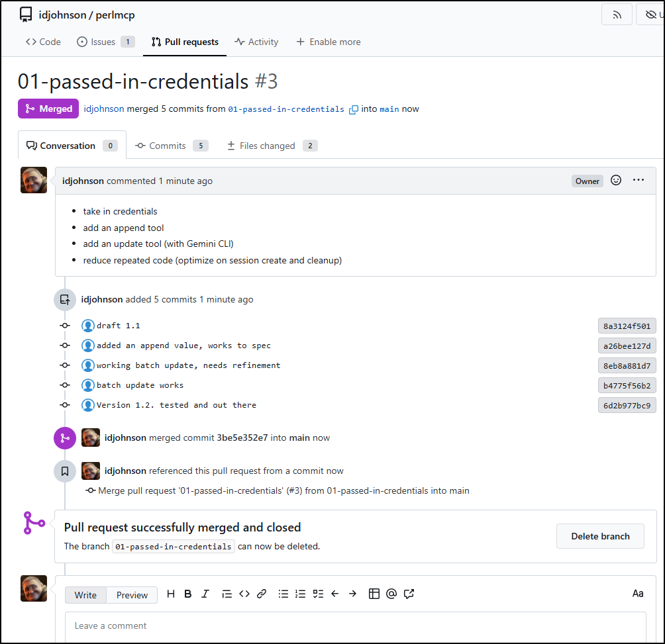
Task: Insert a table in the comment
Action: [374, 594]
